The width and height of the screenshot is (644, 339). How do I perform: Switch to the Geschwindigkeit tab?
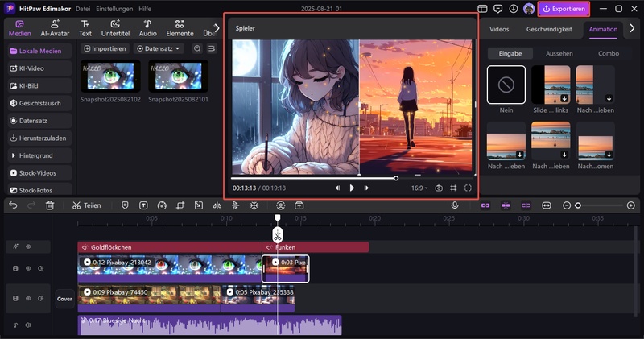(549, 29)
